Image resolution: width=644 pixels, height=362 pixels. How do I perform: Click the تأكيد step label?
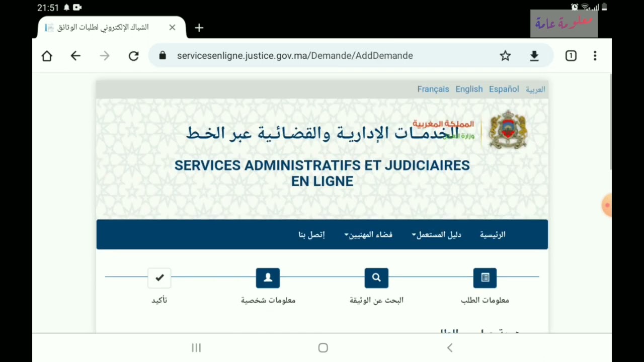coord(159,300)
